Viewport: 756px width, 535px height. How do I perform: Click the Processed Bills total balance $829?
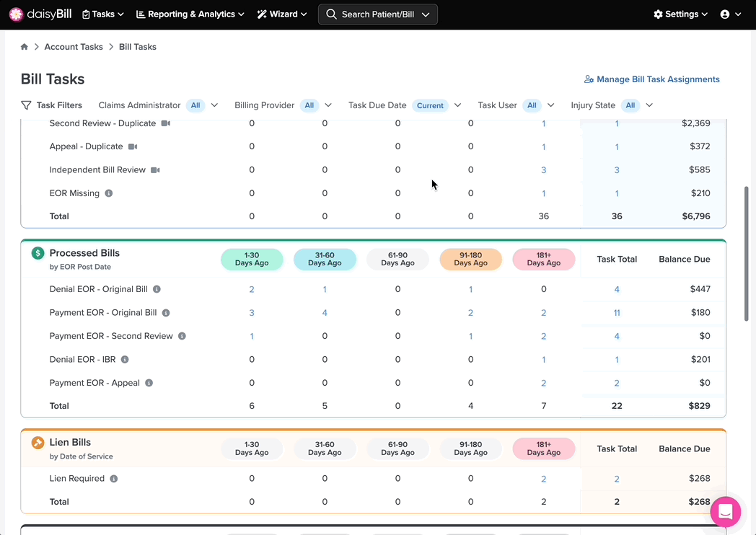699,406
